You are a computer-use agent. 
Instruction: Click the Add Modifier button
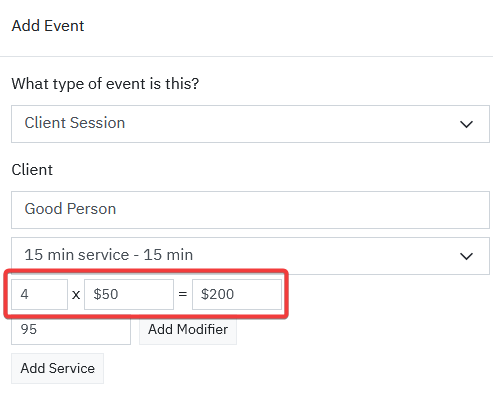188,330
